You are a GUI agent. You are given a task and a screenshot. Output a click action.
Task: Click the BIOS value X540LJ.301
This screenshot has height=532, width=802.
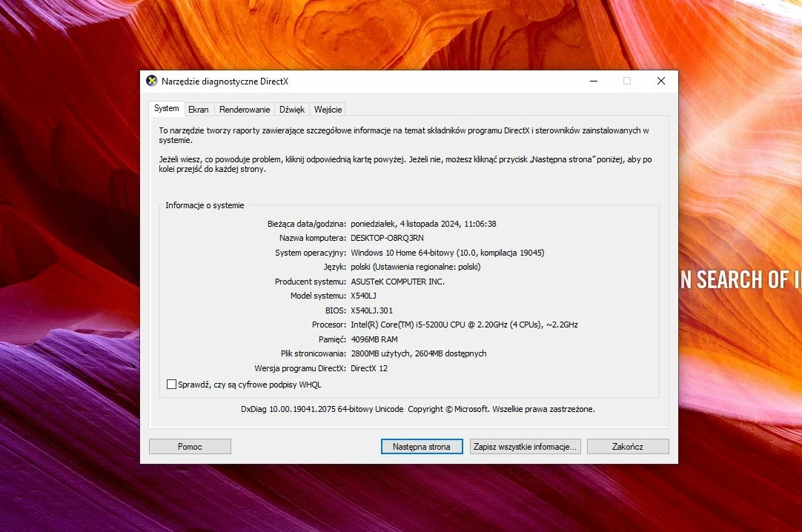coord(372,310)
